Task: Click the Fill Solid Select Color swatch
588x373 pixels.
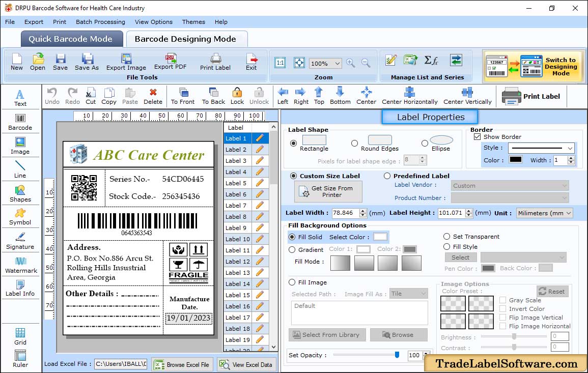Action: point(380,237)
